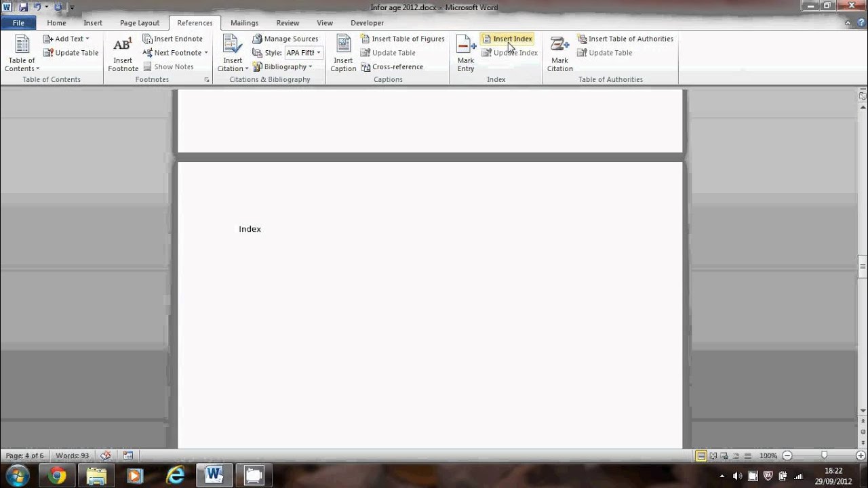This screenshot has width=868, height=488.
Task: Open Google Chrome from the taskbar
Action: [57, 476]
